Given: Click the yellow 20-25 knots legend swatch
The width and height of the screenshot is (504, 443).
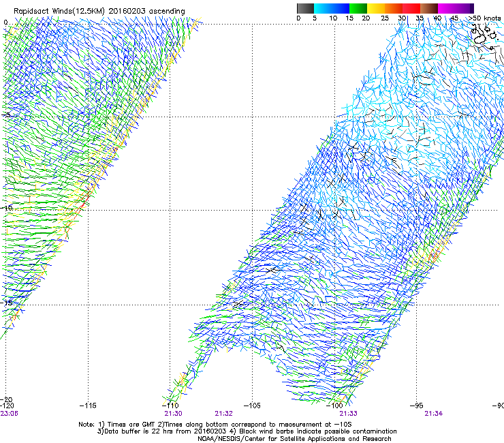Looking at the screenshot, I should tap(376, 8).
